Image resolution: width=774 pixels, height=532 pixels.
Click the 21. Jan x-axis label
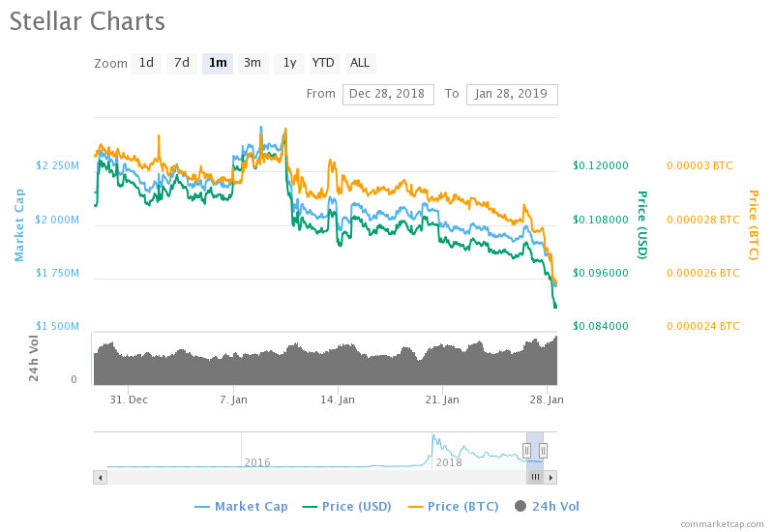click(442, 399)
